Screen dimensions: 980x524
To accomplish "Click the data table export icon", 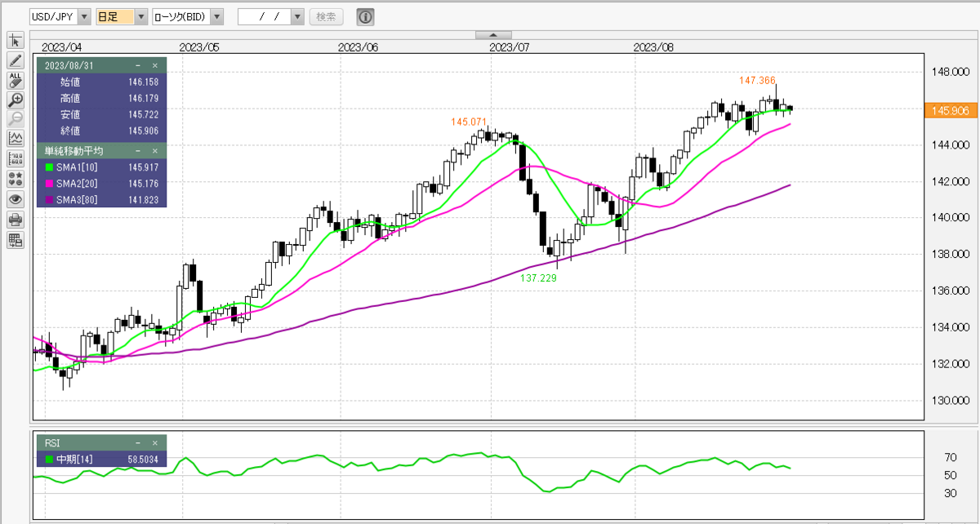I will [x=16, y=239].
